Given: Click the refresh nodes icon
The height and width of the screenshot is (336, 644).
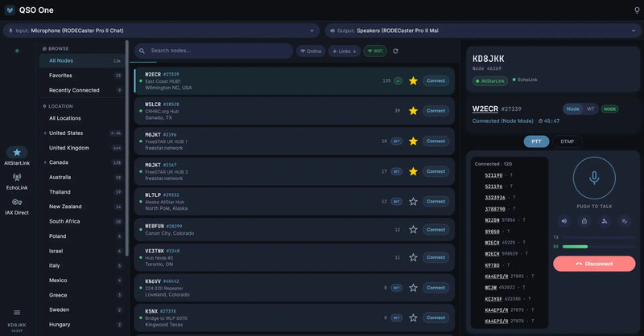Looking at the screenshot, I should pyautogui.click(x=395, y=51).
